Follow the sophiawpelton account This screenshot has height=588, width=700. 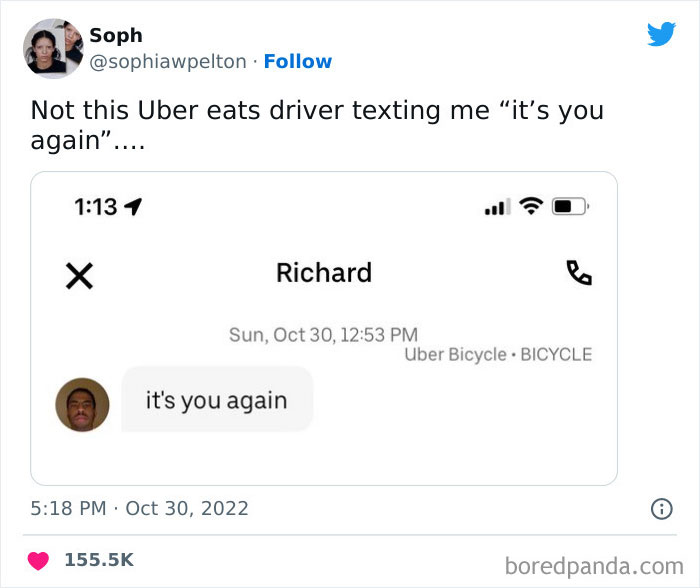[298, 62]
